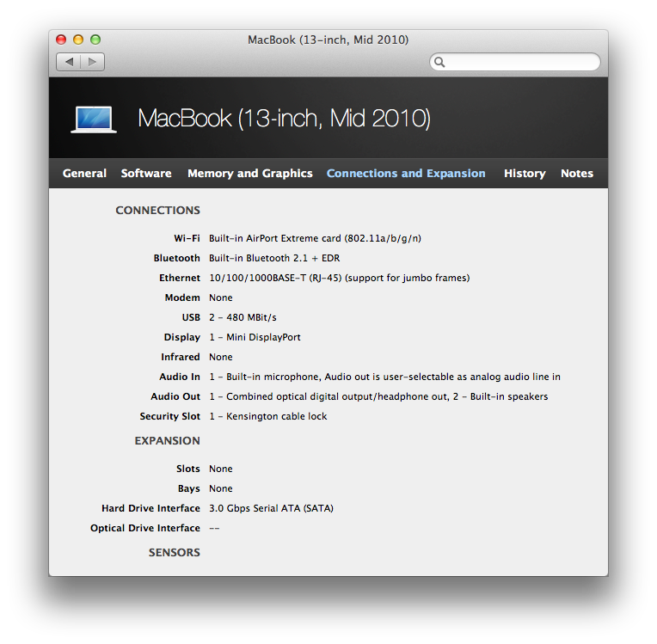Switch to the General tab
The height and width of the screenshot is (644, 657).
point(84,173)
